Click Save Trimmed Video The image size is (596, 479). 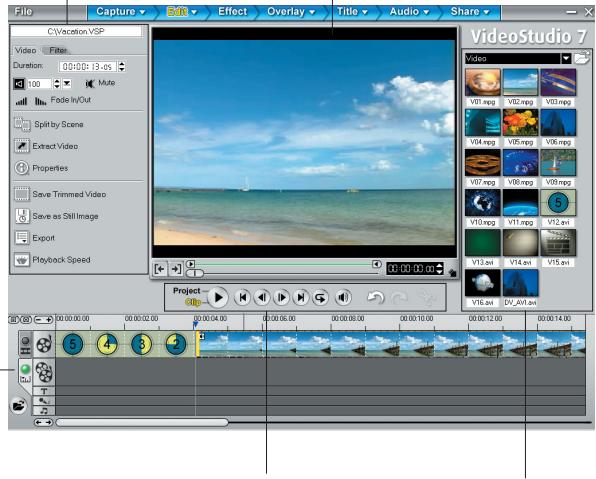(x=60, y=194)
